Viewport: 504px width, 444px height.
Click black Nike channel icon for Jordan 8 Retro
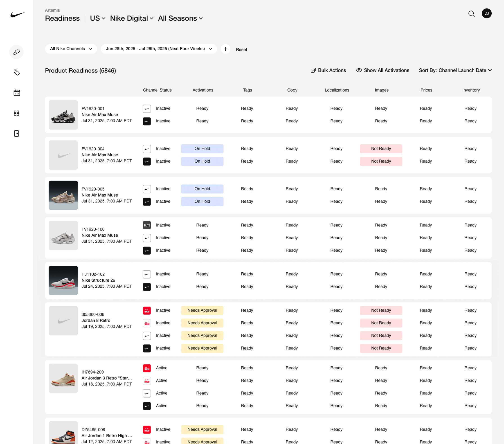[147, 348]
